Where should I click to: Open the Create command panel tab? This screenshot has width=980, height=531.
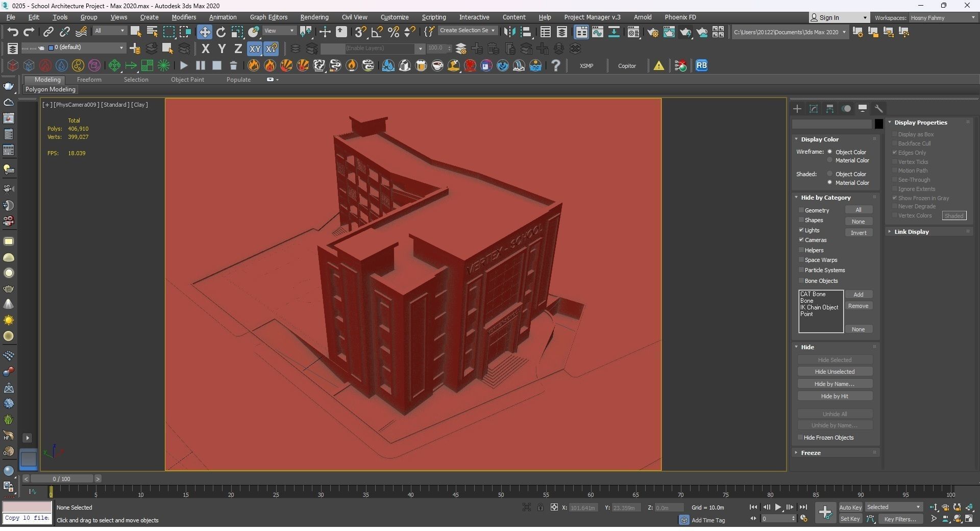pyautogui.click(x=797, y=109)
